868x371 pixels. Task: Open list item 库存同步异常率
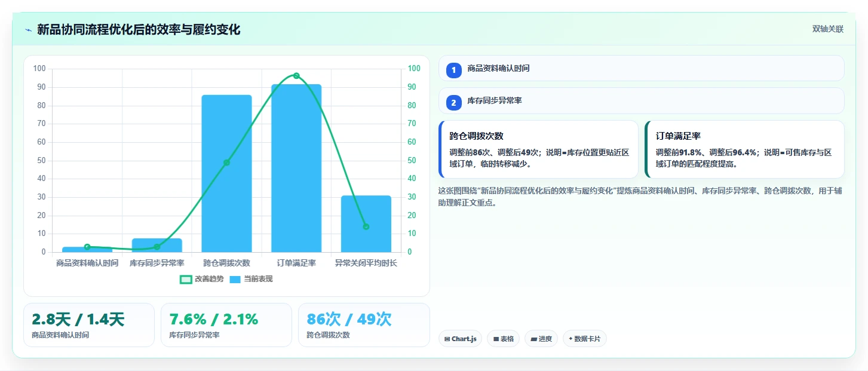pos(642,100)
